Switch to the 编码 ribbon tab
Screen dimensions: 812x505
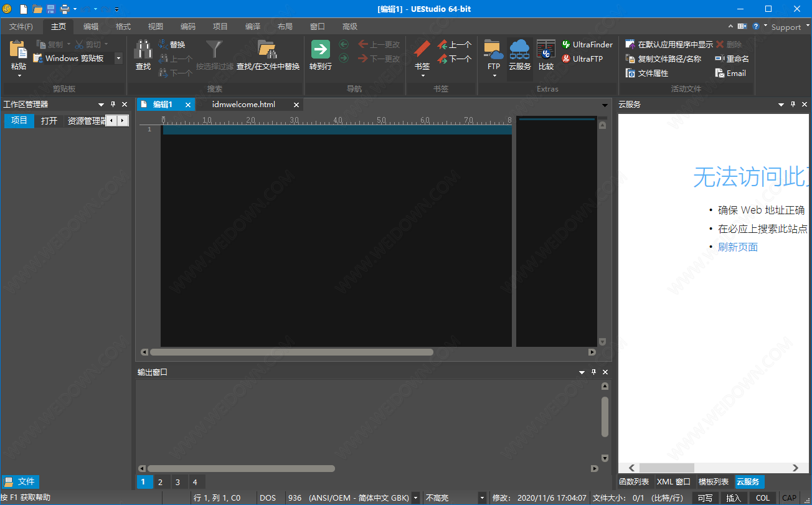click(188, 26)
